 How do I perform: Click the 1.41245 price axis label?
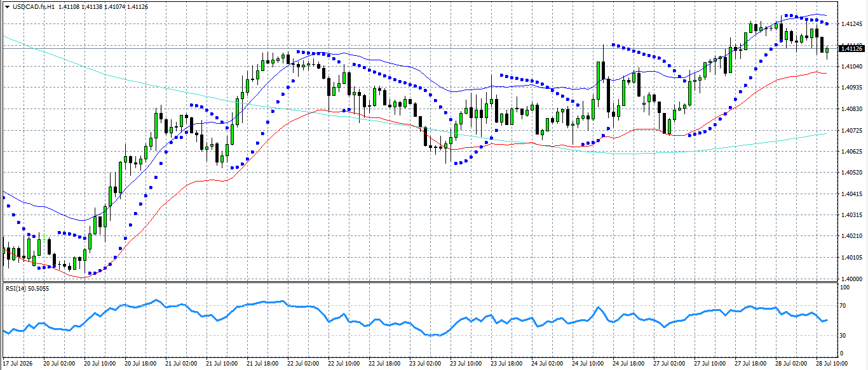click(851, 24)
